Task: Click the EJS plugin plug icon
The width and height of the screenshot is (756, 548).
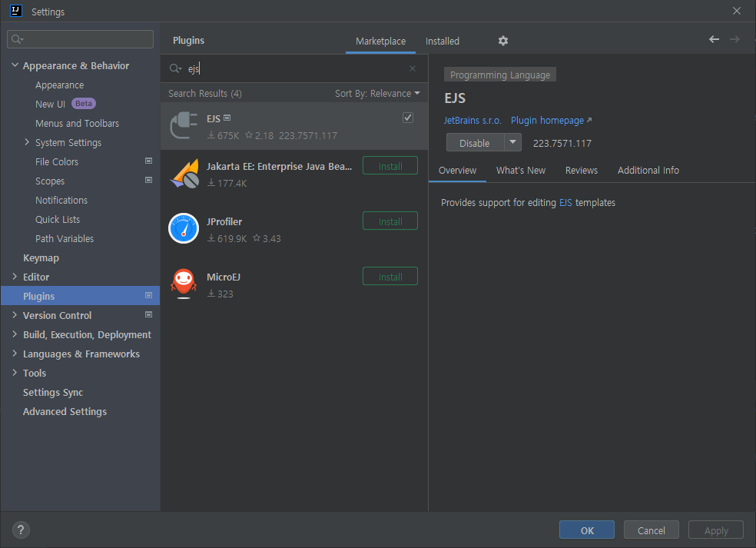Action: coord(184,125)
